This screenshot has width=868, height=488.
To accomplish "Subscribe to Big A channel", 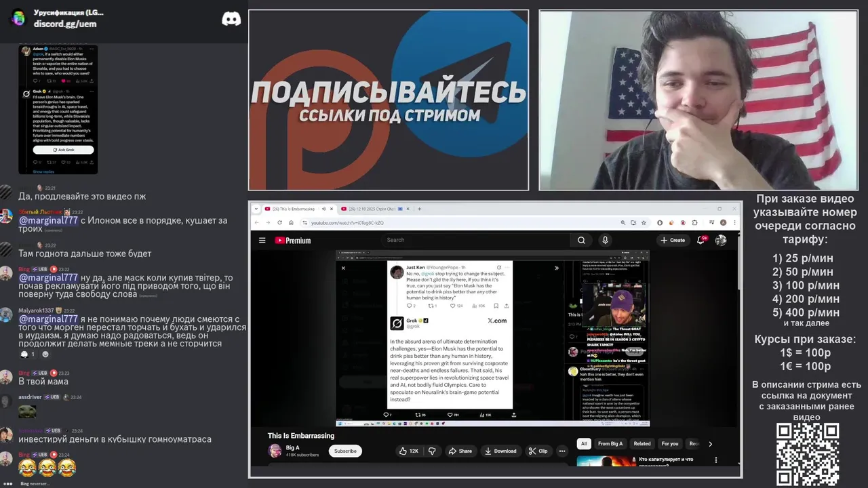I will pos(345,451).
